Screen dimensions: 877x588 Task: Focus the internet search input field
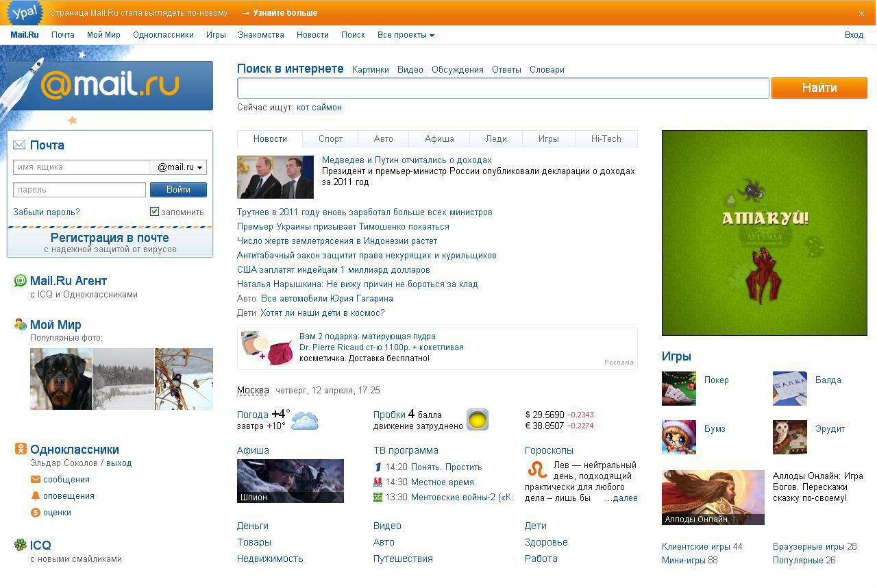pos(504,88)
